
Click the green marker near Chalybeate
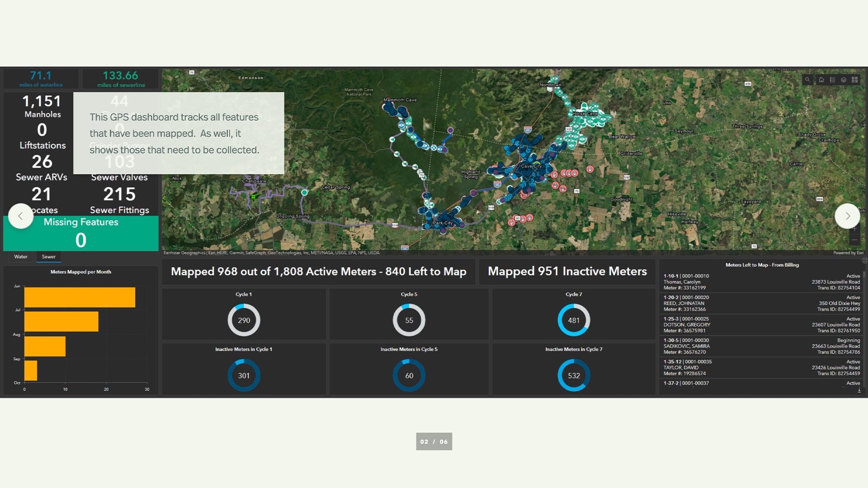pos(254,196)
